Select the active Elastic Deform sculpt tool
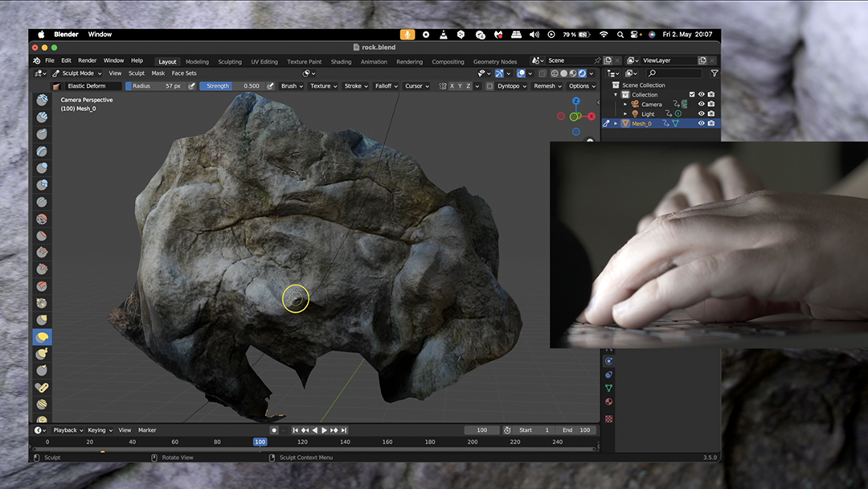Screen dimensions: 868x489 pos(42,337)
